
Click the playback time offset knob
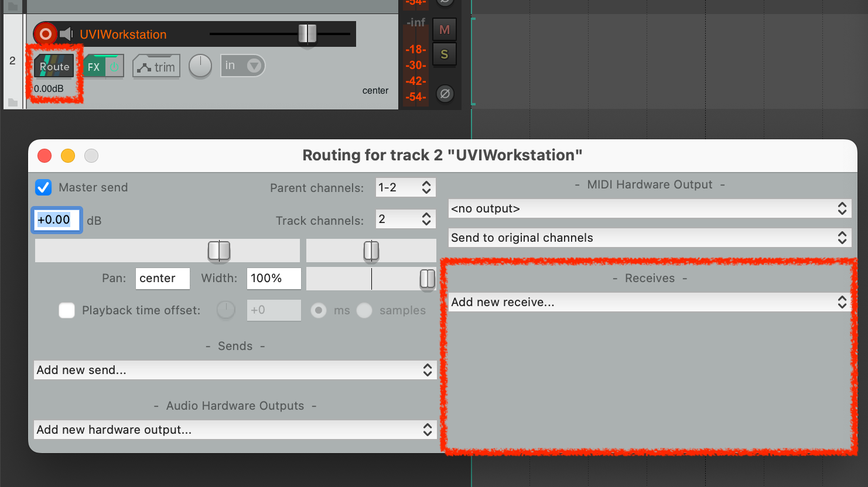[226, 310]
